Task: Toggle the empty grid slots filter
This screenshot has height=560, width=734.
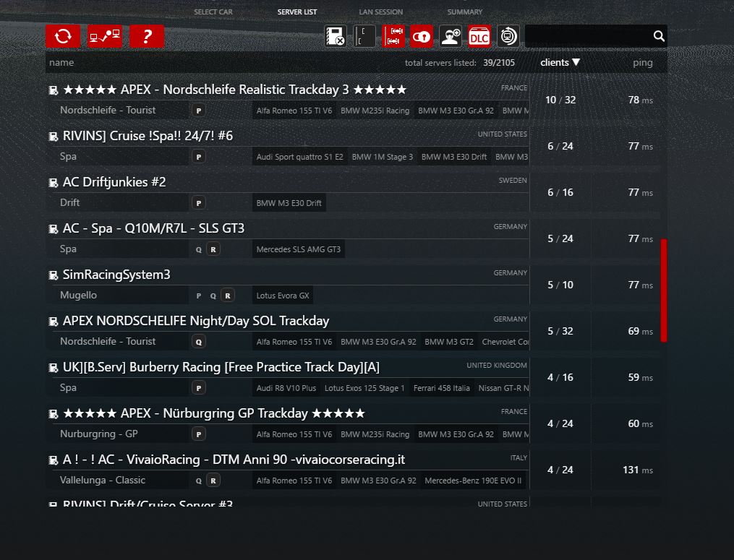Action: pyautogui.click(x=364, y=36)
